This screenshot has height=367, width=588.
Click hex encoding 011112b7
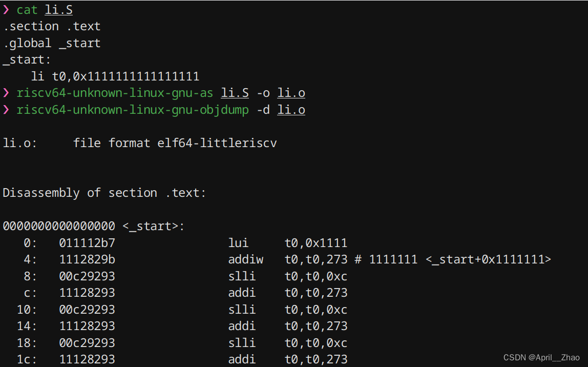pos(87,243)
